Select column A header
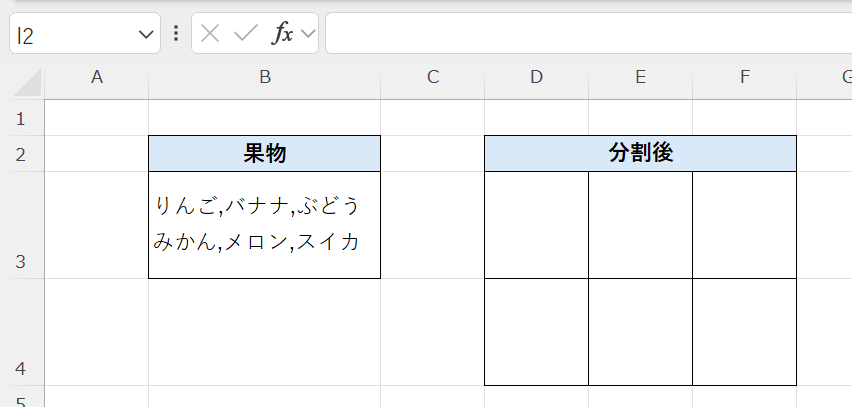Screen dimensions: 852x407 (97, 77)
